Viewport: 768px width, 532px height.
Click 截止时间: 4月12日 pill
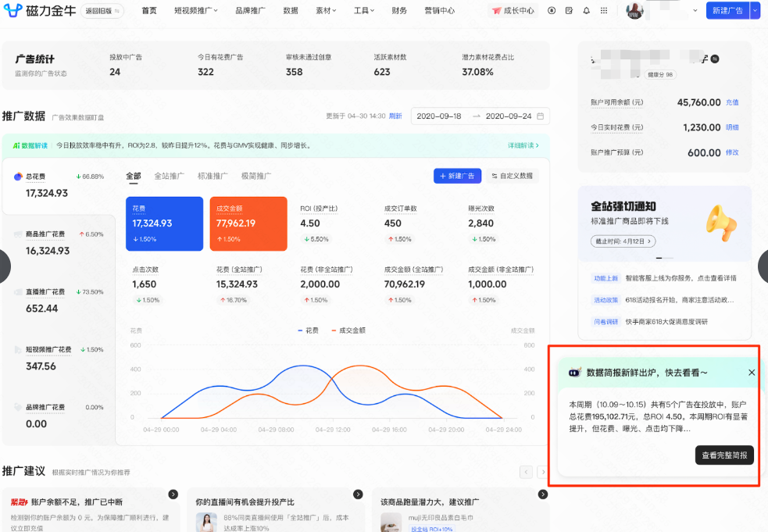(623, 241)
